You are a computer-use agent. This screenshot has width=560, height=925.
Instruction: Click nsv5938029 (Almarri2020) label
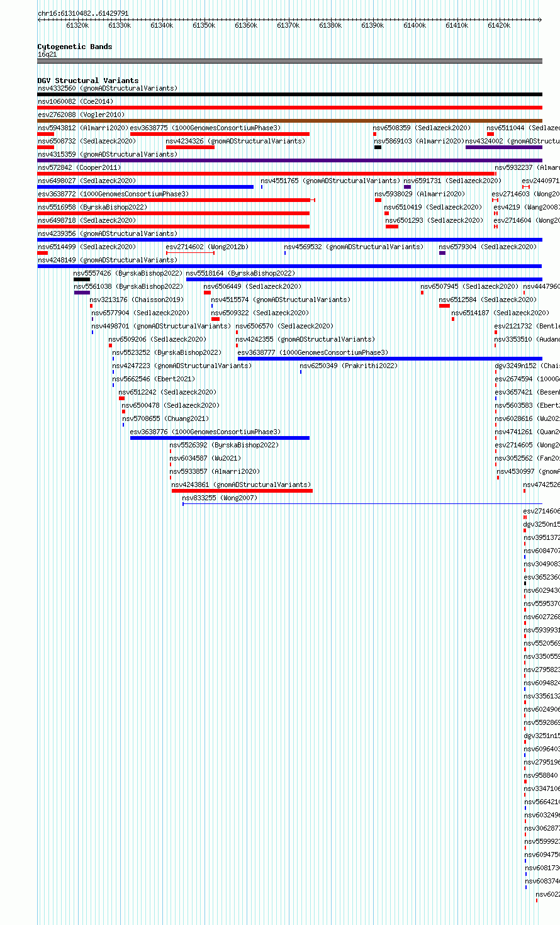coord(420,194)
